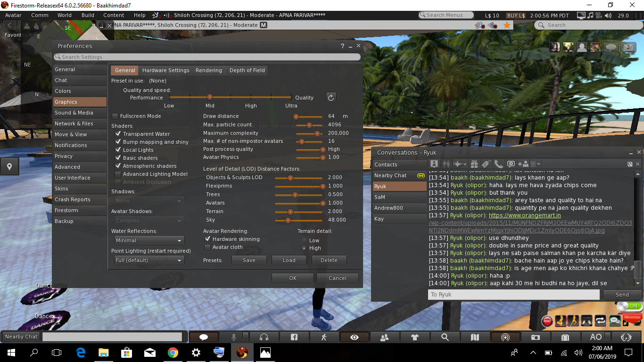Open Depth of Field tab
644x362 pixels.
pyautogui.click(x=247, y=70)
